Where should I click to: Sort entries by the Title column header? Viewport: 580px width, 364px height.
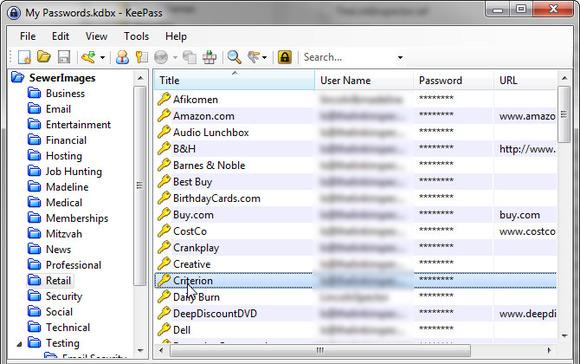234,80
